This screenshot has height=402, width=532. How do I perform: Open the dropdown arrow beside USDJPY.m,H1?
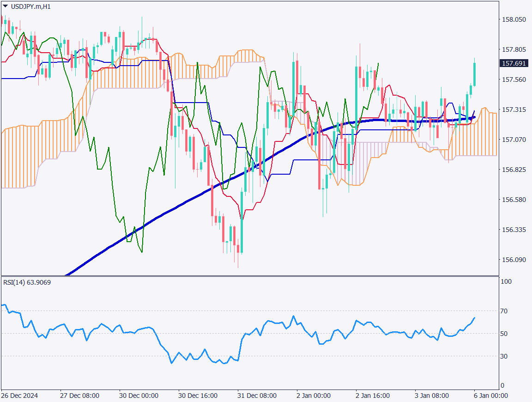coord(5,6)
